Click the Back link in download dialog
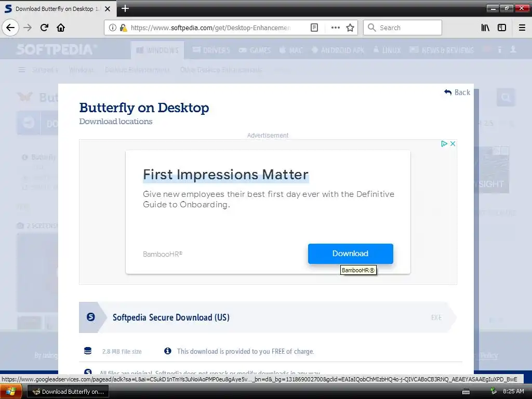Viewport: 532px width, 399px height. (x=457, y=92)
